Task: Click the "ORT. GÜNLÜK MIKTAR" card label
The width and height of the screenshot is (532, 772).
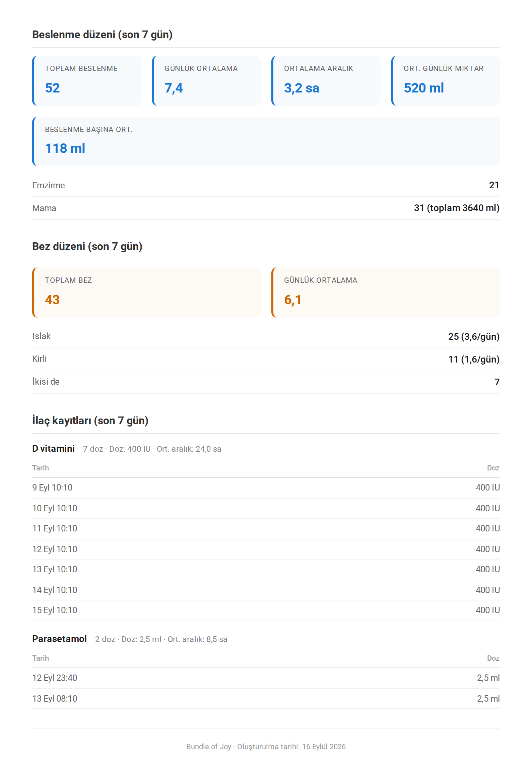Action: 444,68
